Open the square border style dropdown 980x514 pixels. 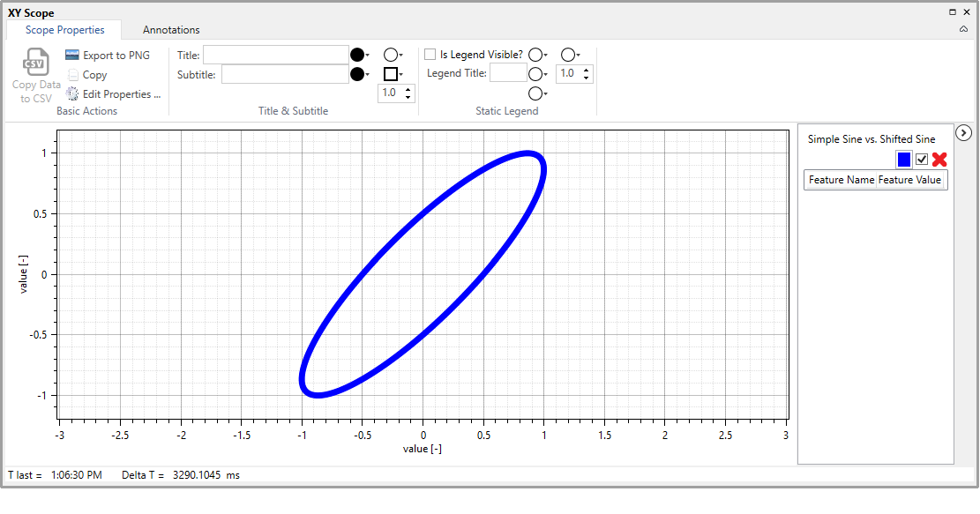(393, 75)
